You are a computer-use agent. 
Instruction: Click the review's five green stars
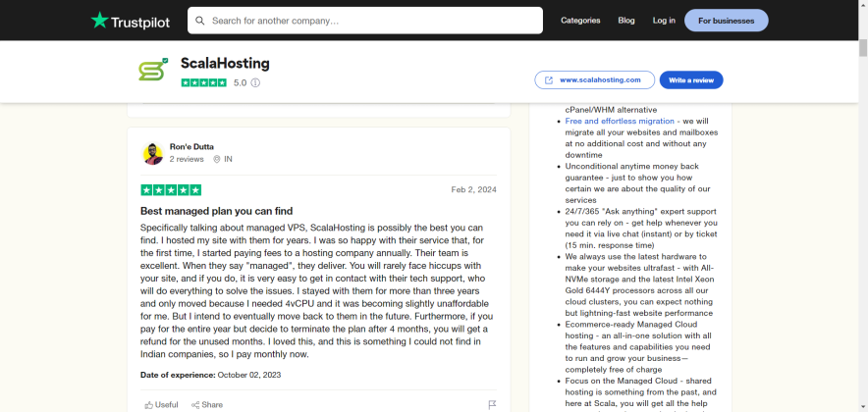(171, 190)
